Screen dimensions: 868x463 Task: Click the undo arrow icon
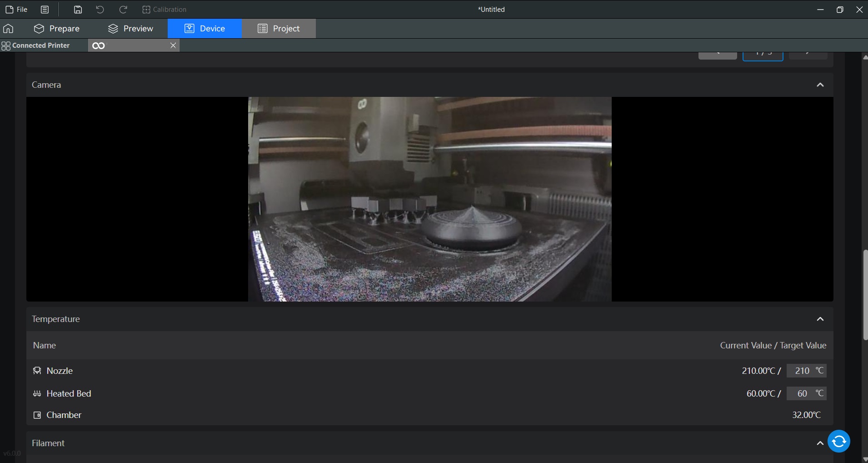pyautogui.click(x=100, y=10)
